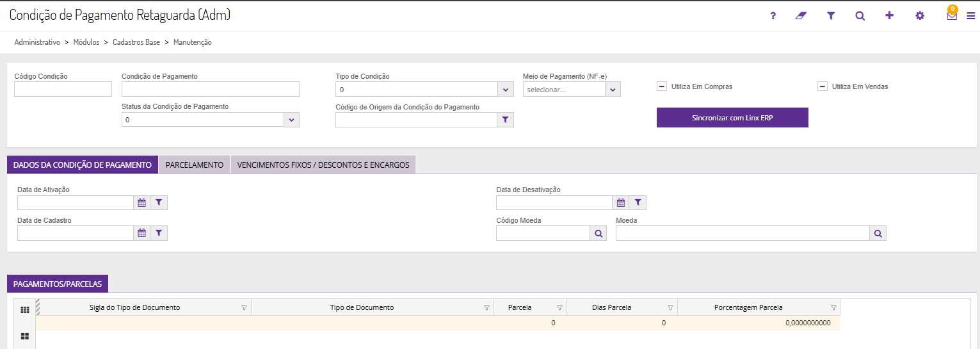Image resolution: width=980 pixels, height=349 pixels.
Task: Click the Código Condição input field
Action: click(63, 90)
